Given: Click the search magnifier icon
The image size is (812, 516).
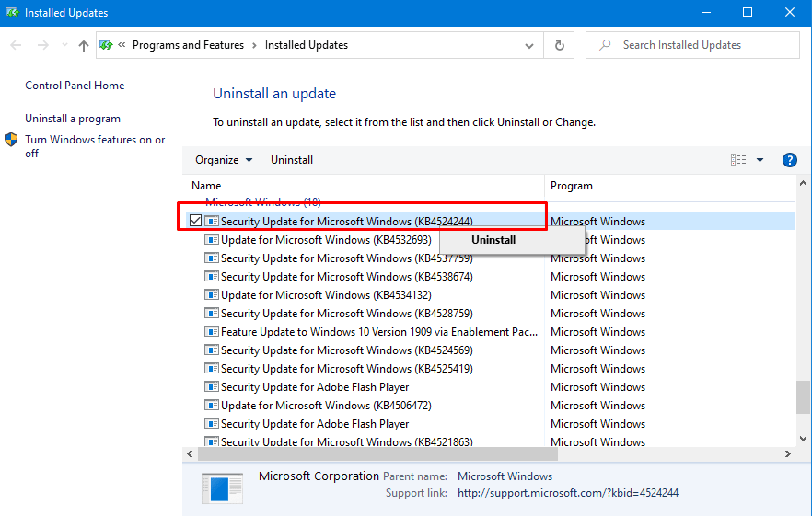Looking at the screenshot, I should tap(604, 45).
